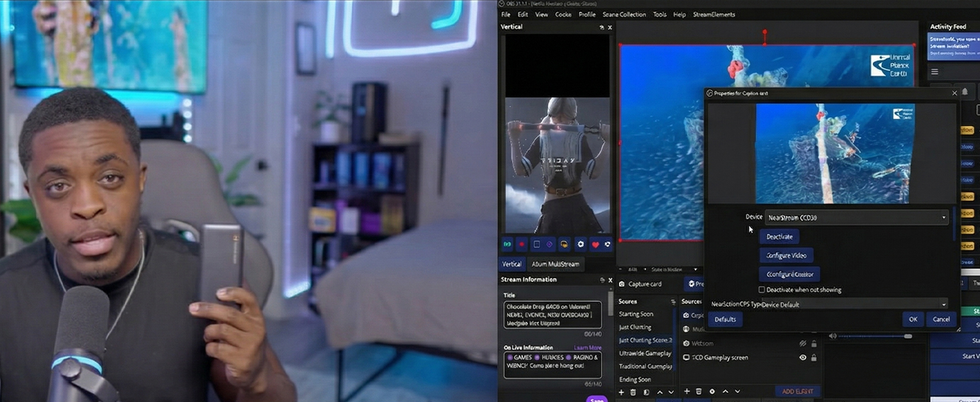
Task: Click the purple diamond icon in Vertical toolbar
Action: [550, 245]
